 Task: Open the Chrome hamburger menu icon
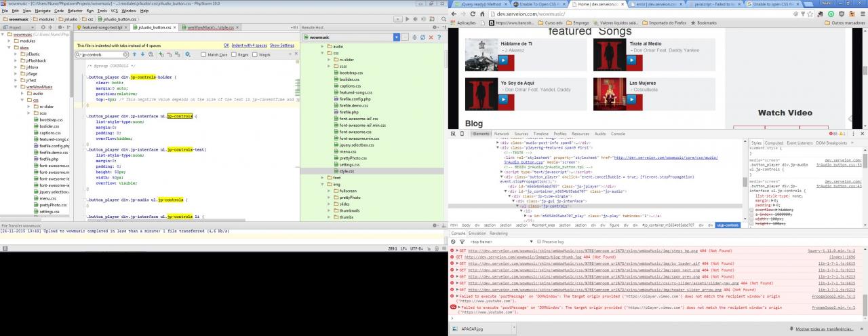tap(861, 13)
